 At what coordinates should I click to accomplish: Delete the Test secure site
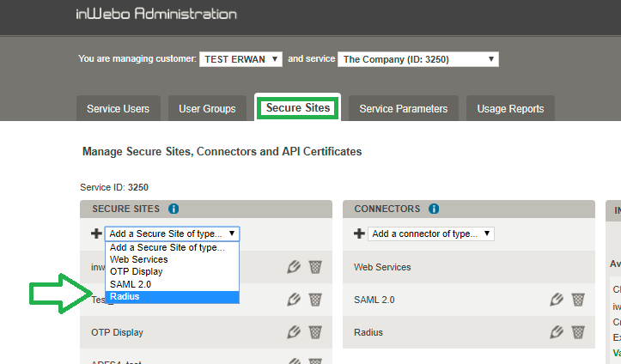coord(315,300)
